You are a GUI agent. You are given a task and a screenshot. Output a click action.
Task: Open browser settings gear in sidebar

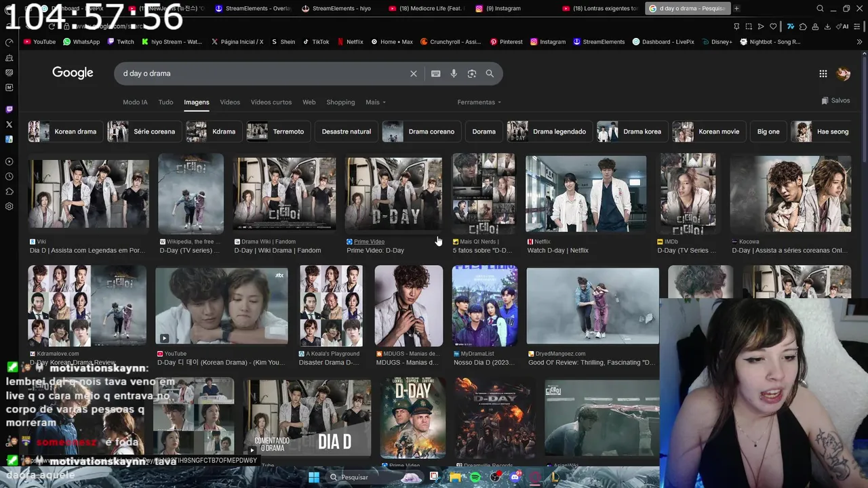9,206
